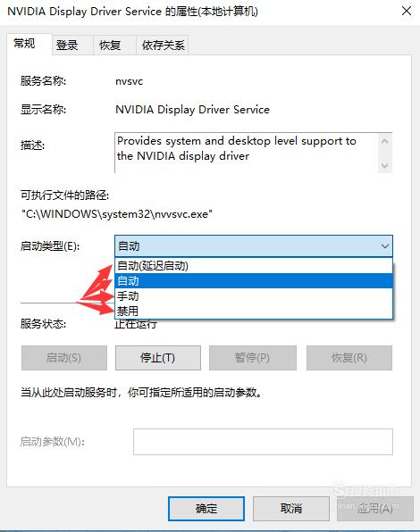Click inside the 启动参数 input field

click(263, 442)
